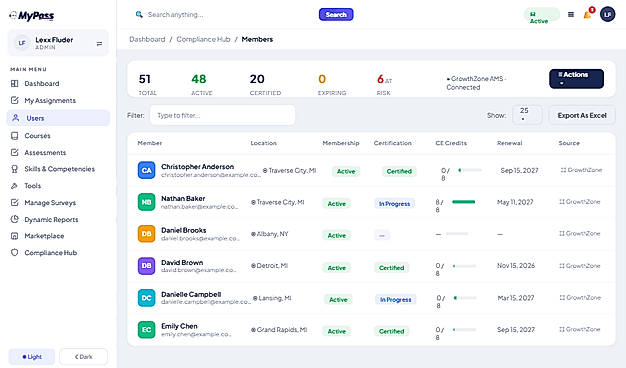Click the Assessments icon in sidebar

[14, 152]
